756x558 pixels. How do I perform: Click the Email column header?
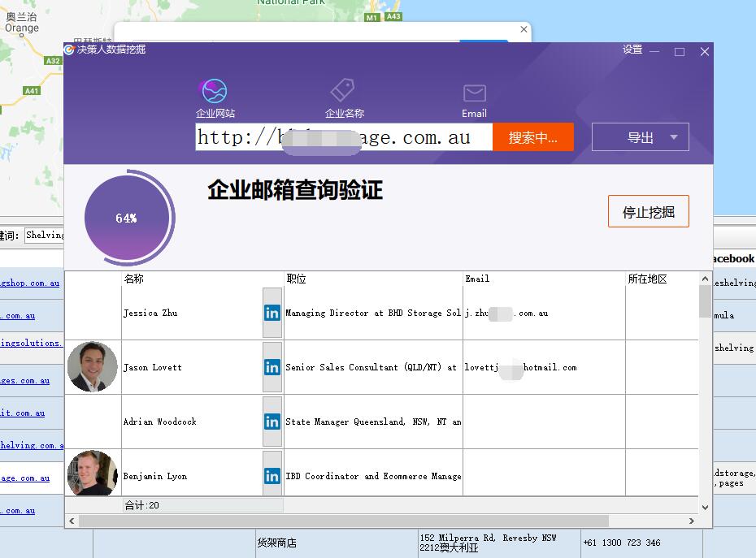click(544, 279)
